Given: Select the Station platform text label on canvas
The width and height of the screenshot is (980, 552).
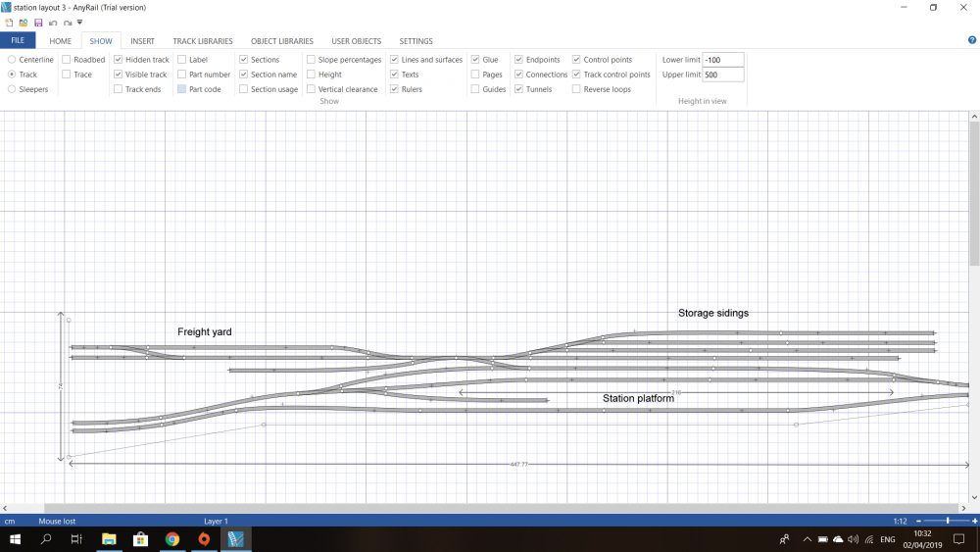Looking at the screenshot, I should pos(638,398).
